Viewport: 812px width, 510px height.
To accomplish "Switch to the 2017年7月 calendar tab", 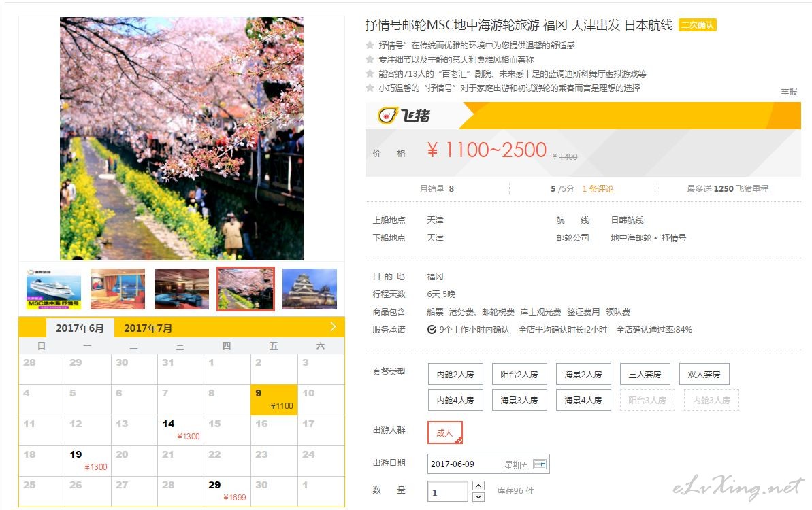I will [148, 328].
